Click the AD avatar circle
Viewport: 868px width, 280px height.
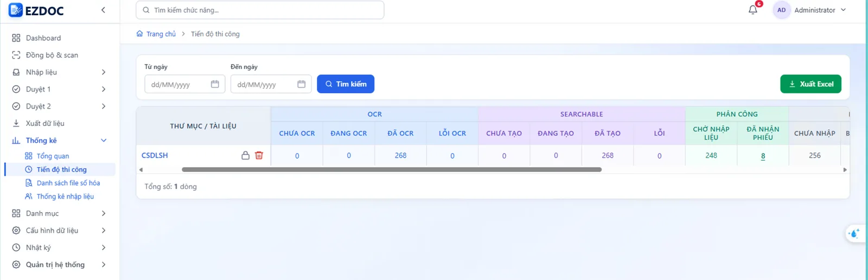[781, 10]
